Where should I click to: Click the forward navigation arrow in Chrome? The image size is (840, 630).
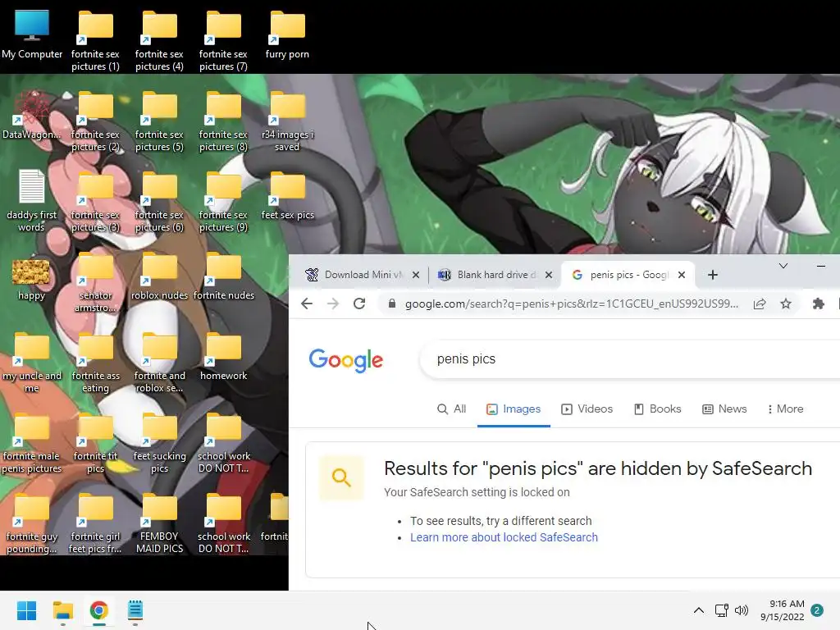click(x=333, y=304)
